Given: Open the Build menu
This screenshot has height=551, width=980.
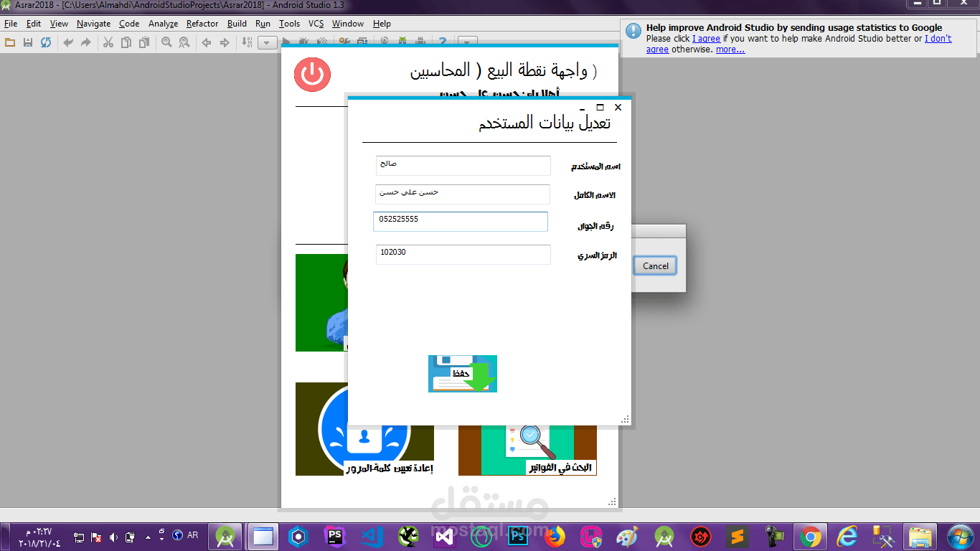Looking at the screenshot, I should (237, 24).
